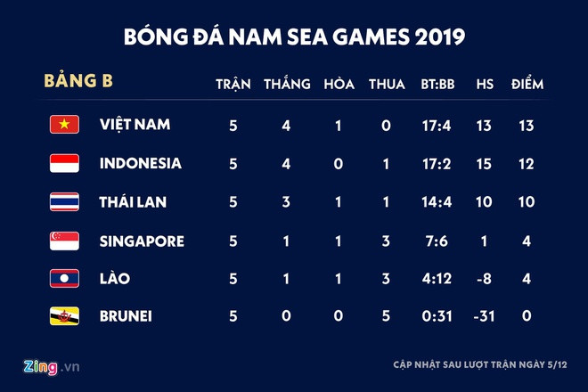Click the Indonesia flag icon
This screenshot has height=392, width=588.
point(64,163)
